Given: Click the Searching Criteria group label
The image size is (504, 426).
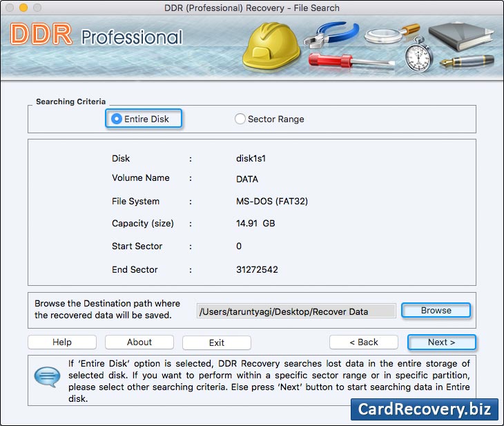Looking at the screenshot, I should (70, 101).
